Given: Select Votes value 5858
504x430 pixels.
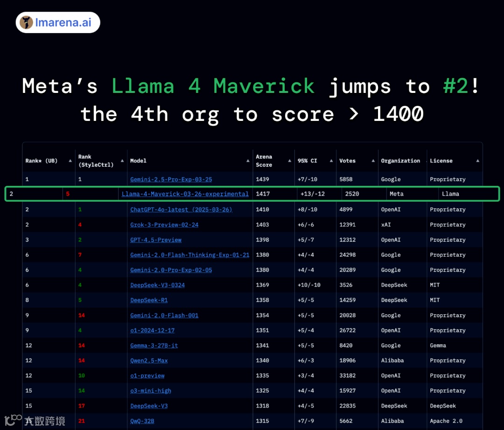Looking at the screenshot, I should (346, 179).
